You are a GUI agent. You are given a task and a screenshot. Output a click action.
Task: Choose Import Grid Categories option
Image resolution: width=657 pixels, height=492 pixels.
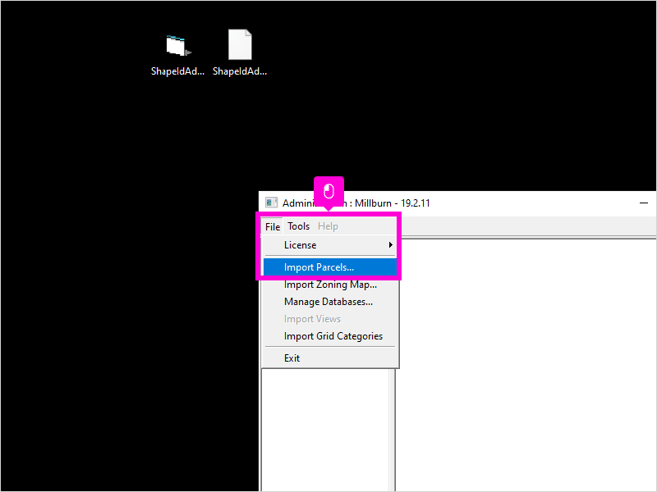coord(333,336)
